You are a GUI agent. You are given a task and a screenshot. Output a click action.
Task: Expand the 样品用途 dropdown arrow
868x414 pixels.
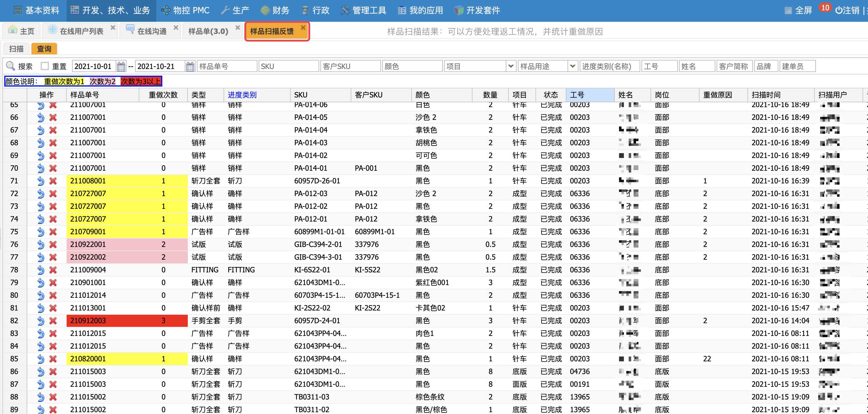point(572,66)
